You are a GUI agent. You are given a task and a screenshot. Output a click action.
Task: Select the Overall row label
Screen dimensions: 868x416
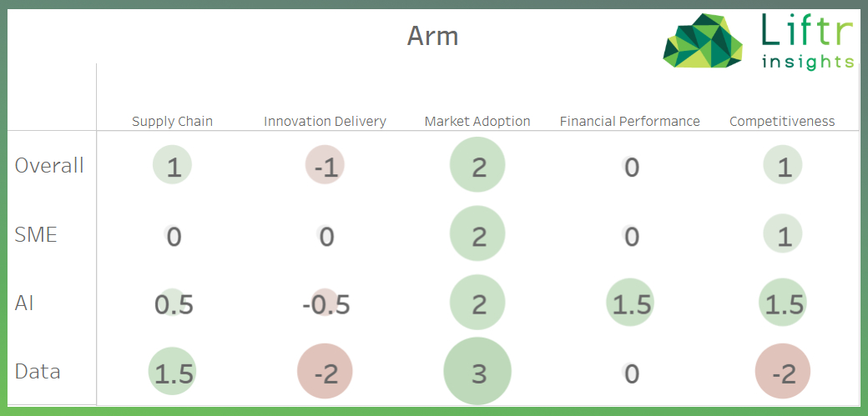49,165
